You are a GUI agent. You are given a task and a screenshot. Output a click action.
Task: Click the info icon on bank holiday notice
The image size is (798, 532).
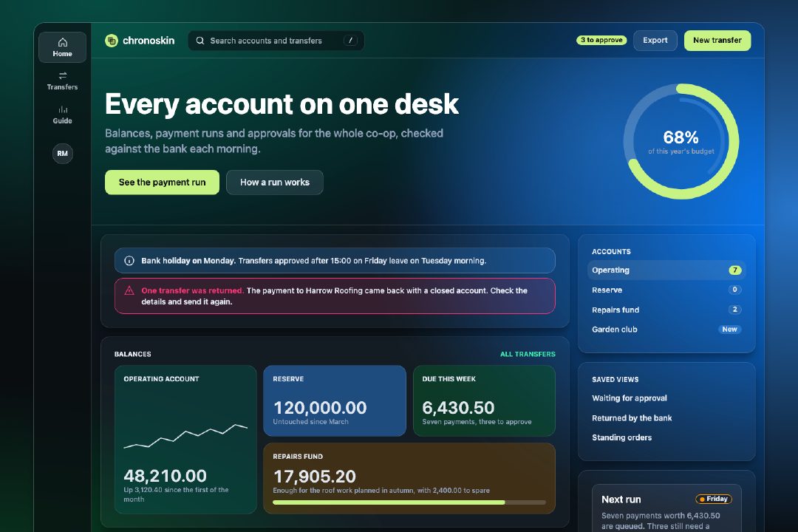(129, 261)
